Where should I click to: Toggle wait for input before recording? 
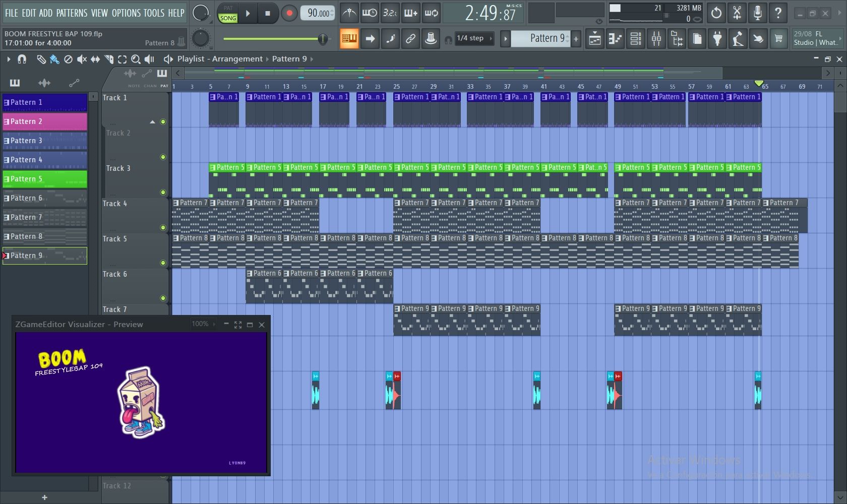[370, 13]
